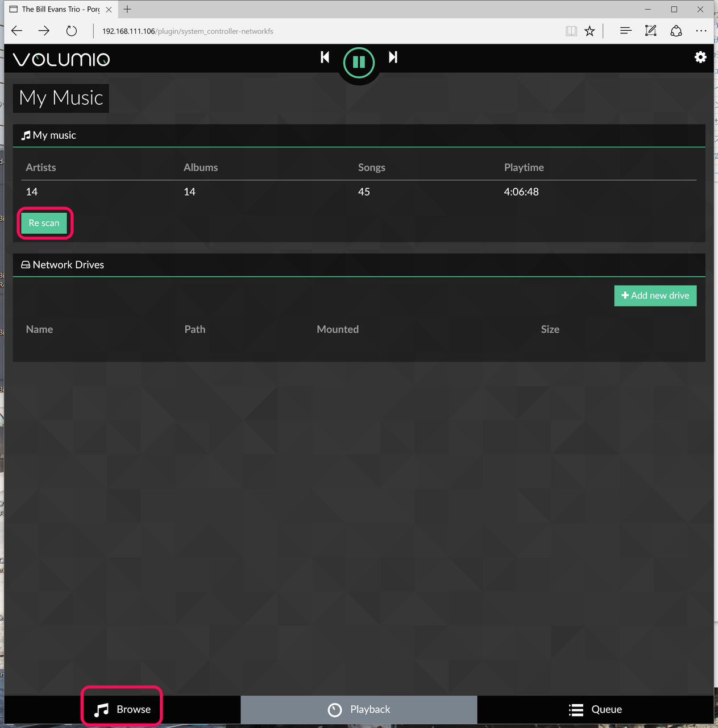Open Edge Web Notes
This screenshot has height=728, width=718.
coord(650,31)
